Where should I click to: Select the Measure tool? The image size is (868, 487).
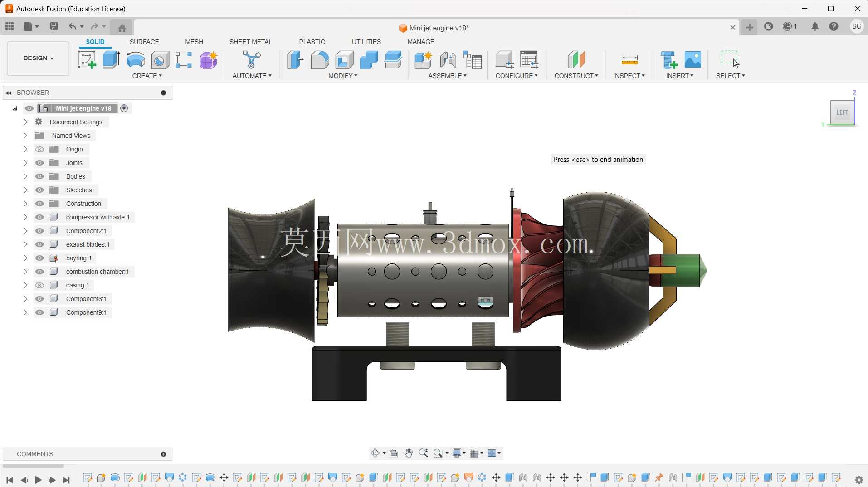point(629,59)
